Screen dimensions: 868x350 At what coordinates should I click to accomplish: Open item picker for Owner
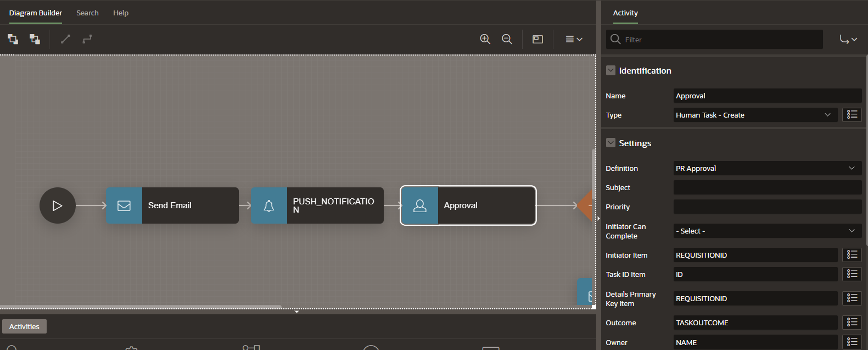tap(852, 342)
